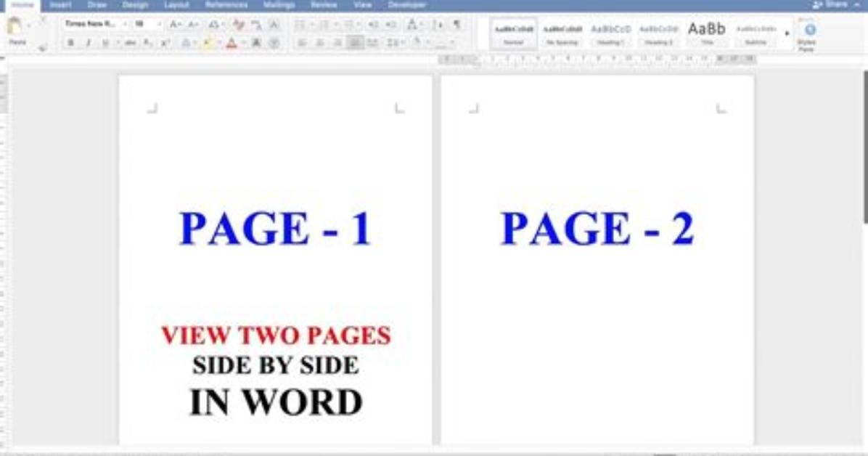Viewport: 868px width, 456px height.
Task: Apply yellow text highlight marker
Action: point(208,43)
